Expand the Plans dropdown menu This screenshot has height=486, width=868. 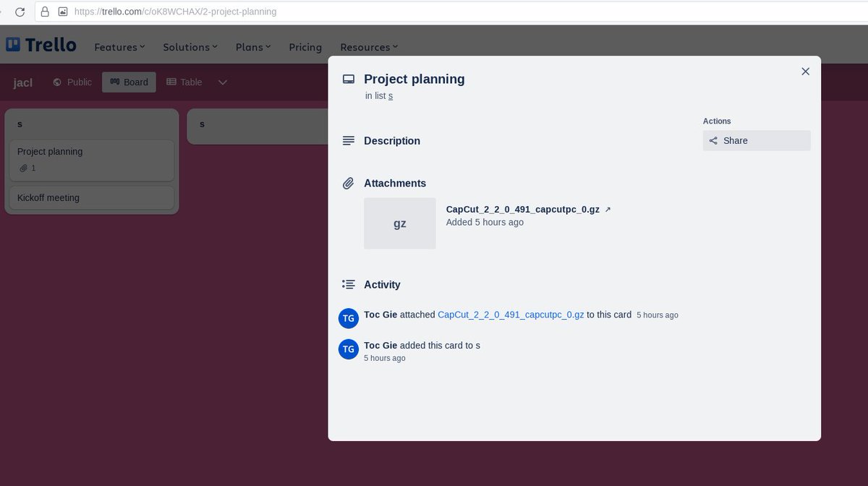point(253,47)
